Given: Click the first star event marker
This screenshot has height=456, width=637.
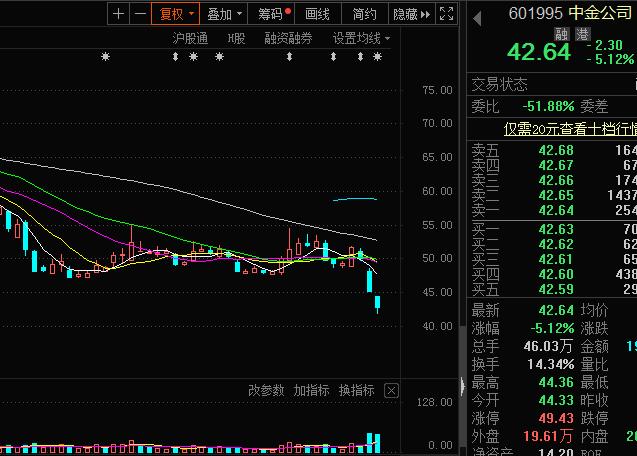Looking at the screenshot, I should pos(105,56).
